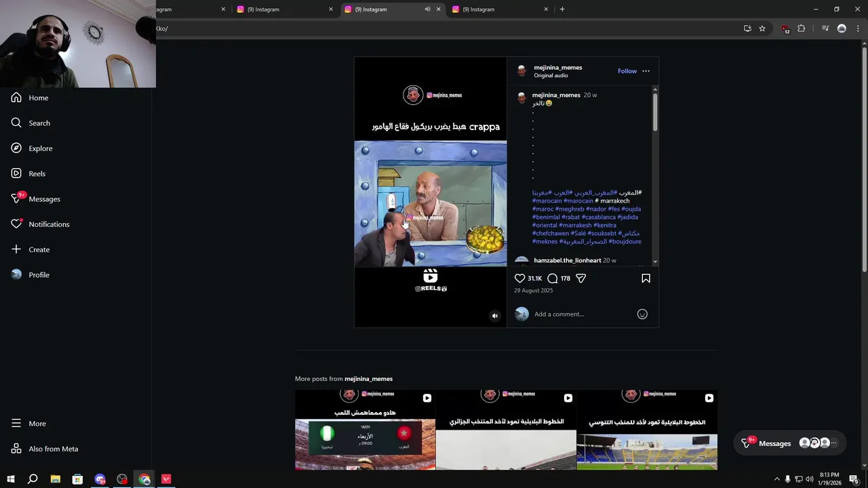868x488 pixels.
Task: Click the Add a comment field
Action: tap(583, 314)
